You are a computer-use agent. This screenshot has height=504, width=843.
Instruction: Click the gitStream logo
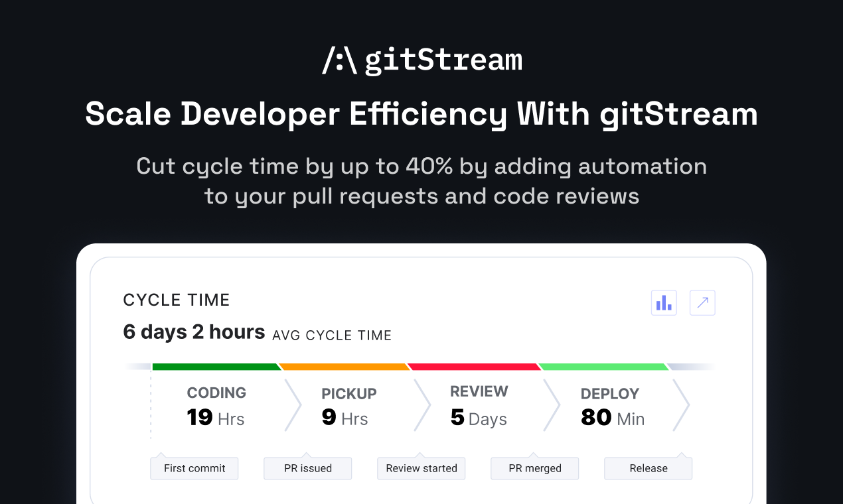pyautogui.click(x=422, y=60)
